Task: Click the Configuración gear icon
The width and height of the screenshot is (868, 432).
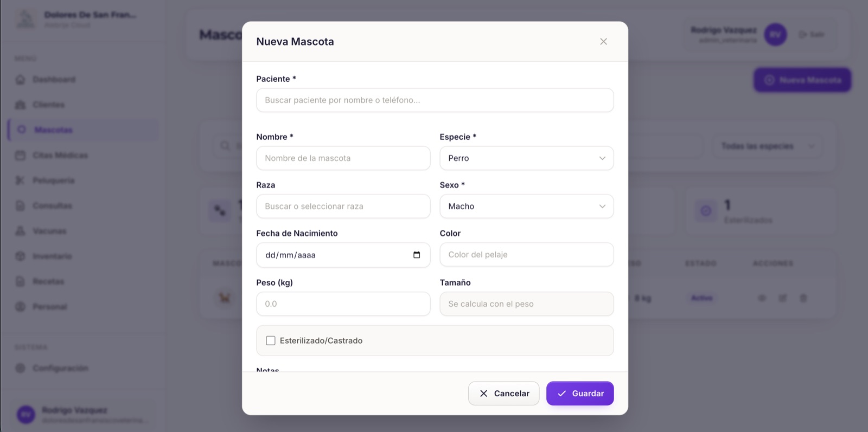Action: coord(21,368)
